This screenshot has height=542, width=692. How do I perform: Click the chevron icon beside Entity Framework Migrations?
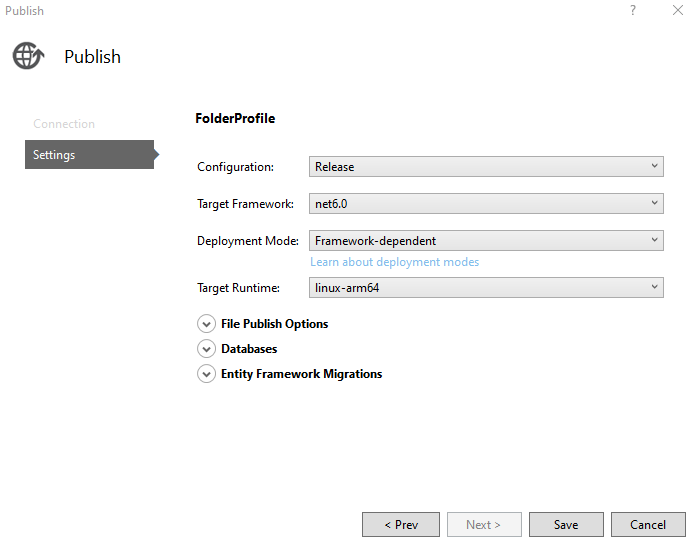pyautogui.click(x=206, y=374)
